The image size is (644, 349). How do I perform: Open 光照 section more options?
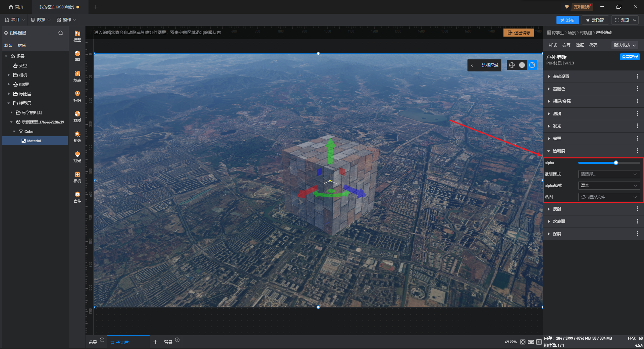(637, 139)
